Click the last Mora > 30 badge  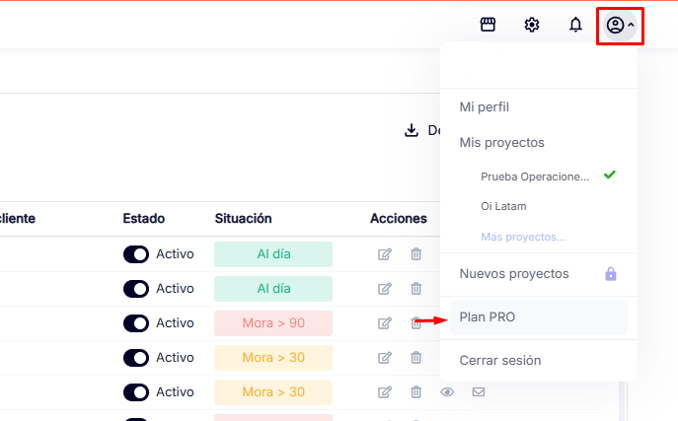273,392
